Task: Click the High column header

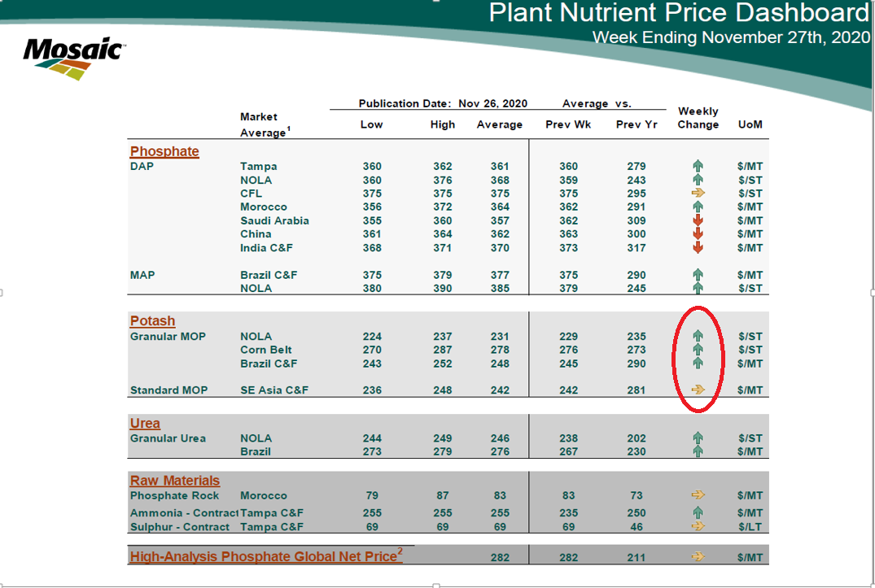Action: (443, 124)
